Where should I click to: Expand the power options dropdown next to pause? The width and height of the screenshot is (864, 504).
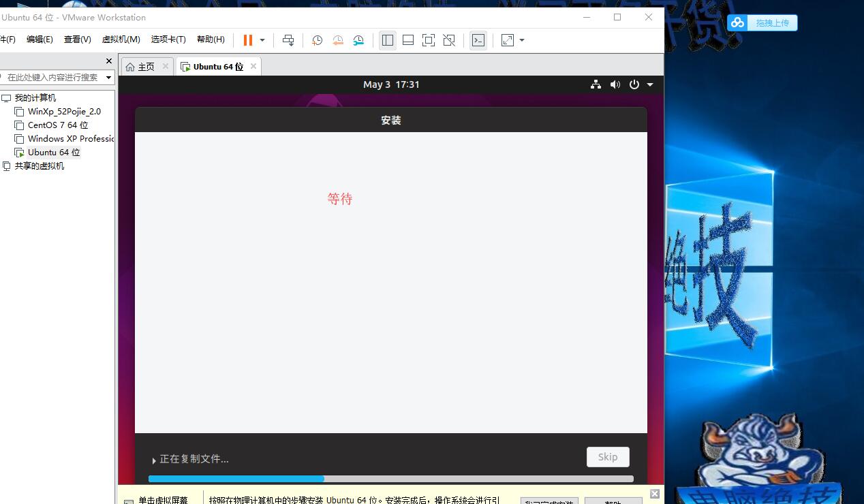pyautogui.click(x=262, y=40)
